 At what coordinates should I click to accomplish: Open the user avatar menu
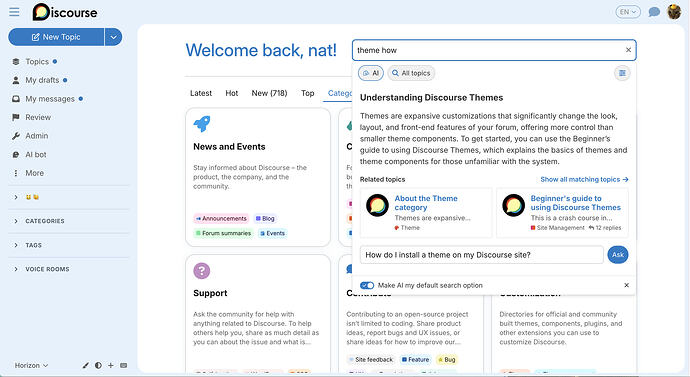click(x=674, y=12)
